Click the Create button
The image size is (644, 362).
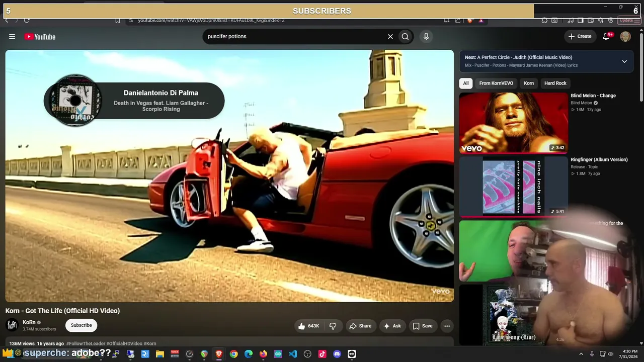(580, 36)
